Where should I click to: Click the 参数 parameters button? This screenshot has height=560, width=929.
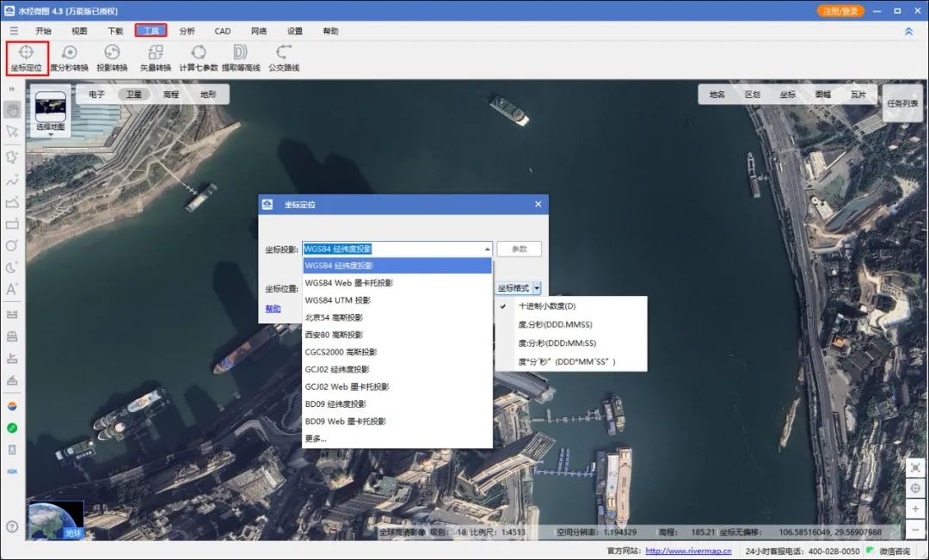520,249
